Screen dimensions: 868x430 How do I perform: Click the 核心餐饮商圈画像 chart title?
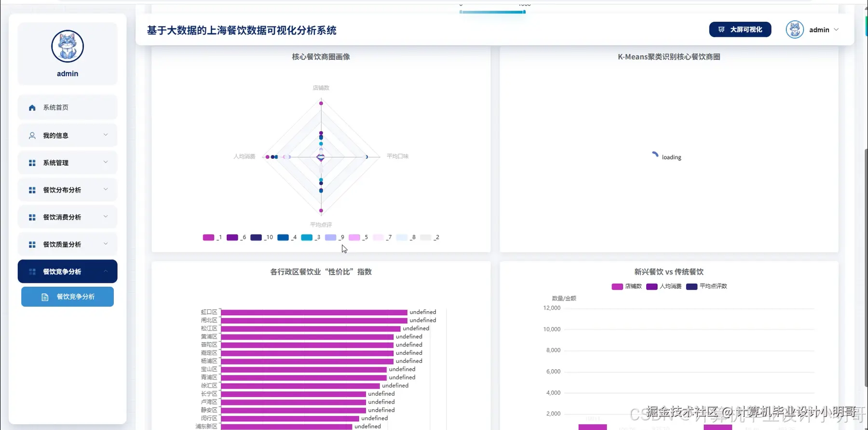[x=321, y=57]
